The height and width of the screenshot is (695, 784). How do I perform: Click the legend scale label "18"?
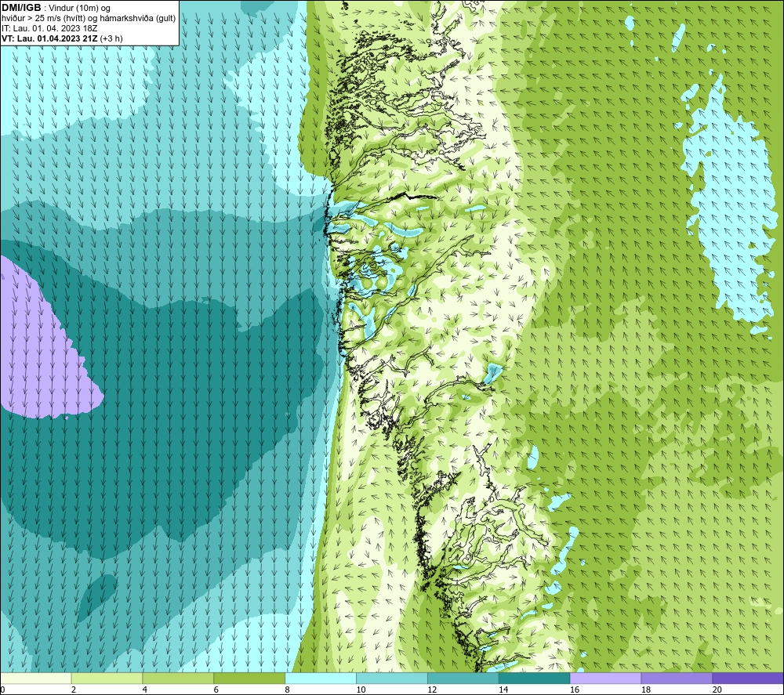tap(645, 690)
